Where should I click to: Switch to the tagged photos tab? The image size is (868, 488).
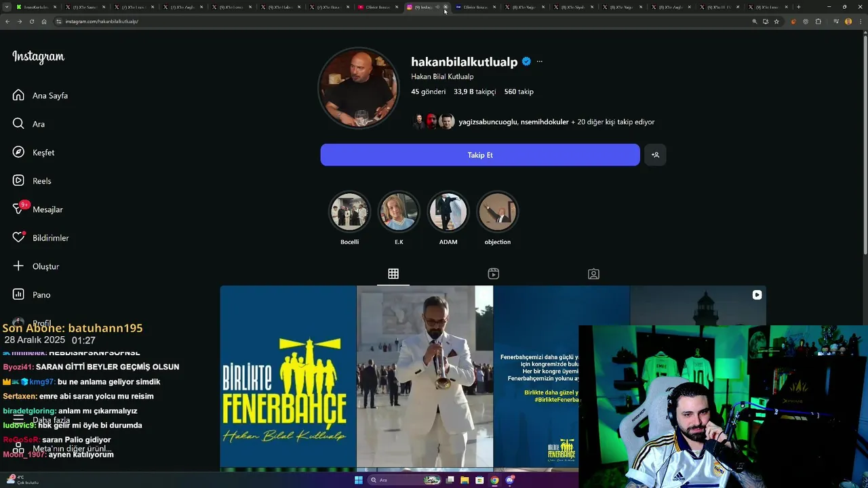[593, 274]
